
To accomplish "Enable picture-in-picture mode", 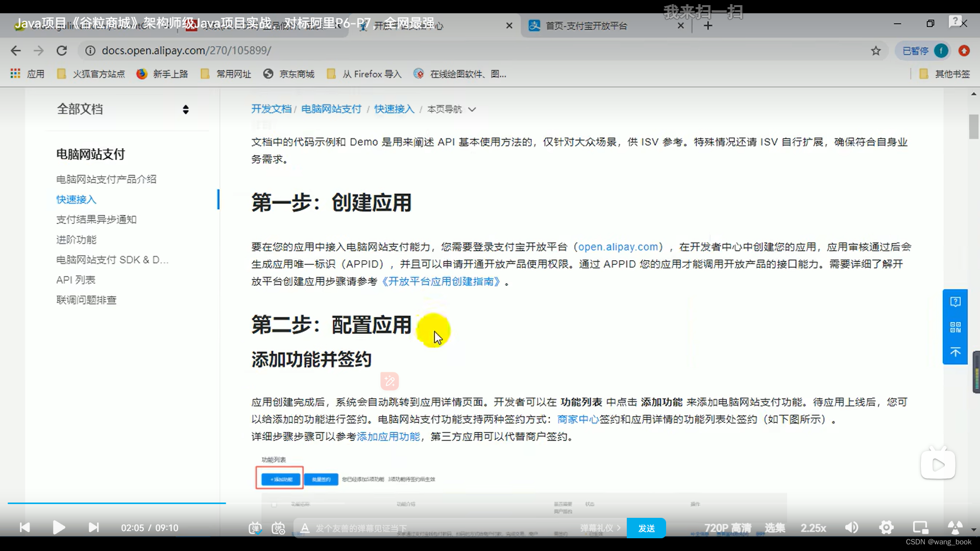I will (x=920, y=528).
